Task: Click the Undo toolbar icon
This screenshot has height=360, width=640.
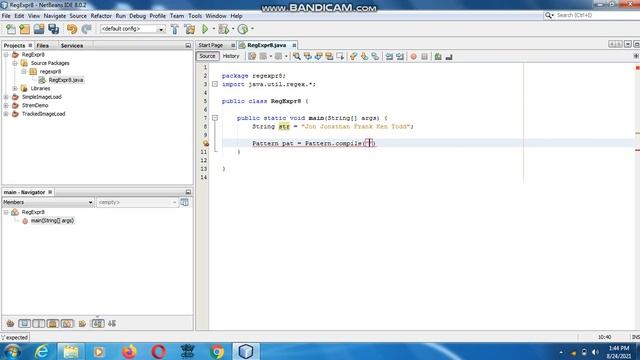Action: click(x=72, y=29)
